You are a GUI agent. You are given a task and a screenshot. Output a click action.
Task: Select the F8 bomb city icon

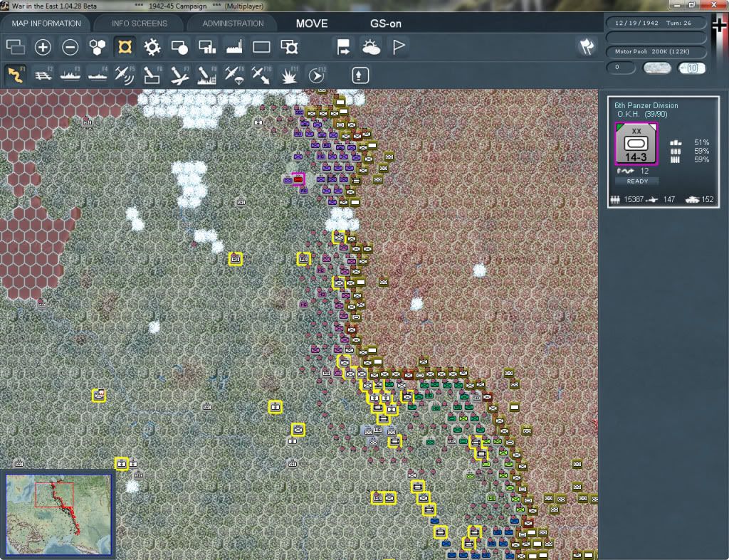point(207,75)
